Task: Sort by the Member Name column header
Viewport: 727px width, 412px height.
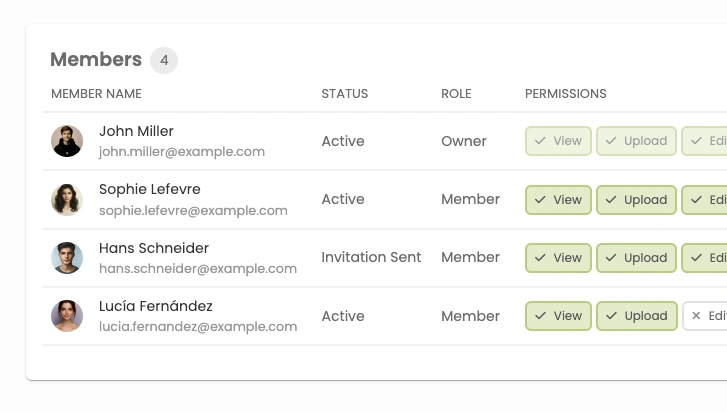Action: pyautogui.click(x=96, y=94)
